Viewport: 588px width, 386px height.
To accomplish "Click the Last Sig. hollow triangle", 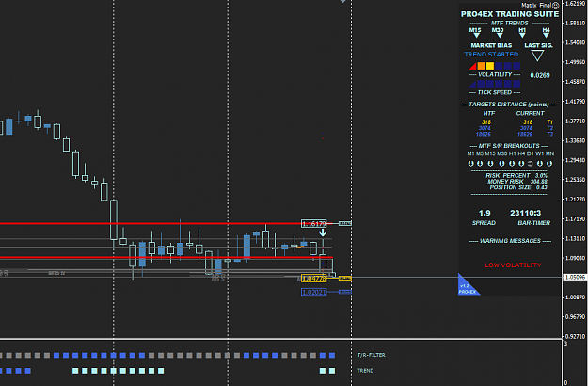I will (537, 56).
